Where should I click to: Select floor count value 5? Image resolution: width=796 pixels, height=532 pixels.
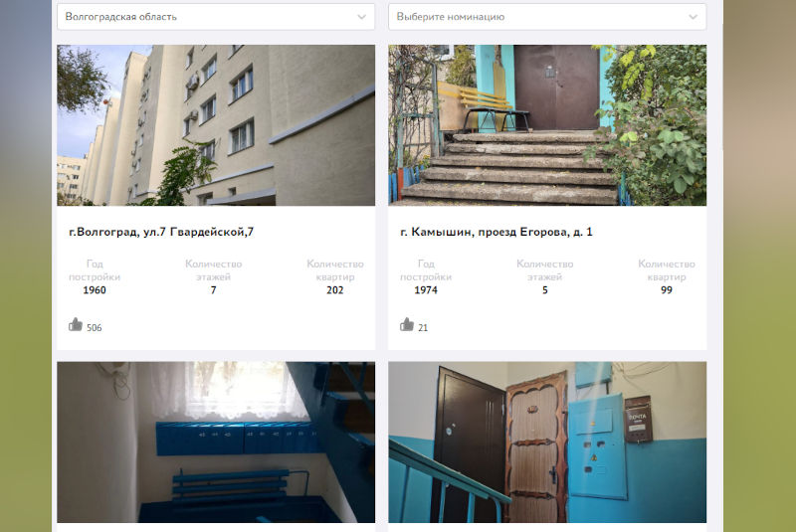coord(544,290)
